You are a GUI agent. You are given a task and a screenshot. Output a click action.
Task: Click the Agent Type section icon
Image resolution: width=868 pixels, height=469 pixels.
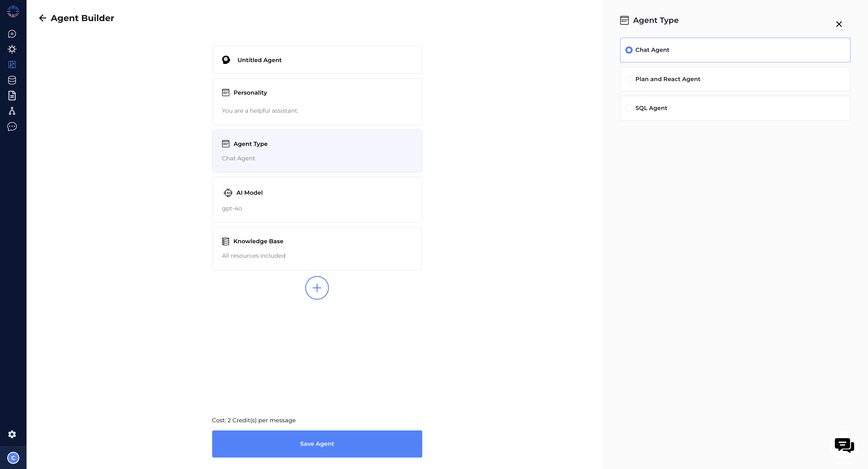pyautogui.click(x=225, y=144)
